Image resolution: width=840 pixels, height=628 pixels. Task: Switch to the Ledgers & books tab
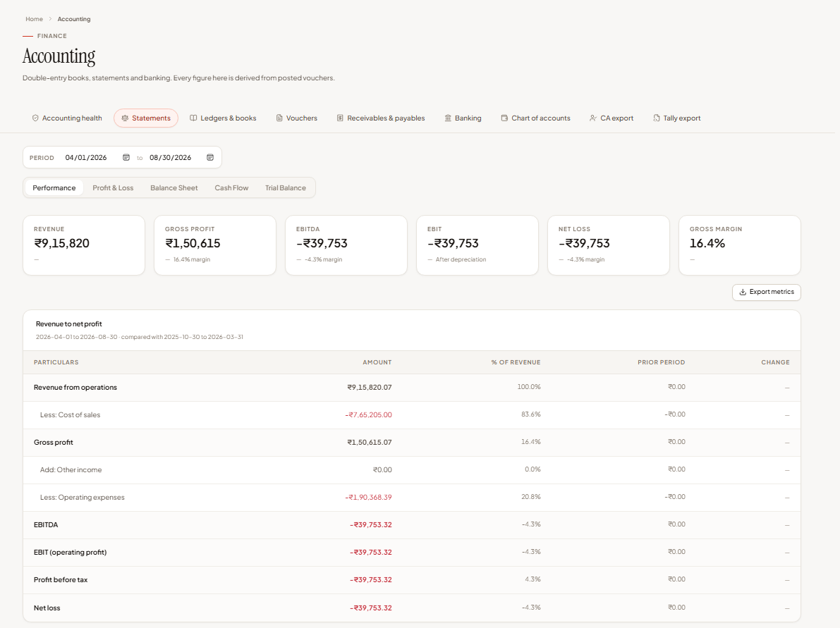click(x=224, y=118)
